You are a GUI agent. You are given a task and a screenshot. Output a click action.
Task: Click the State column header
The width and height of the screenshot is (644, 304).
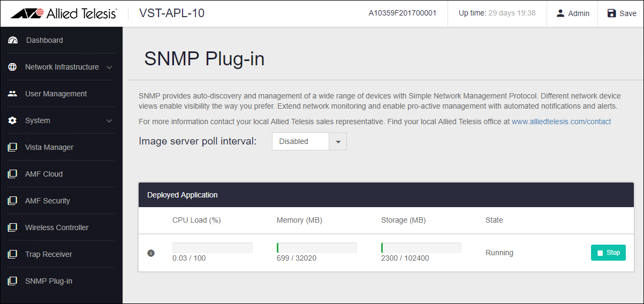tap(494, 220)
